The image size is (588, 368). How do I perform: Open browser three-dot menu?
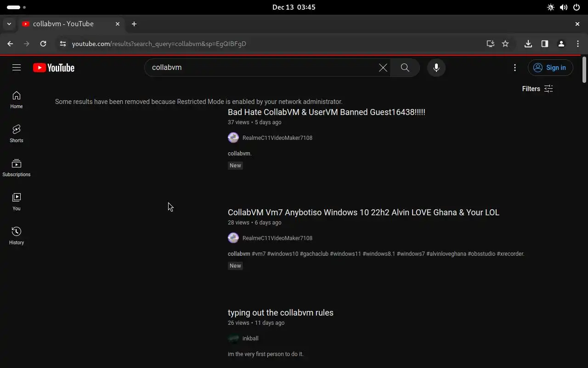pyautogui.click(x=578, y=44)
